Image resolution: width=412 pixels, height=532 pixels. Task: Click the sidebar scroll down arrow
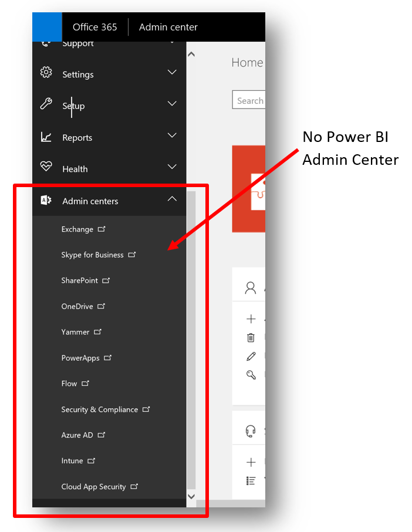(191, 496)
